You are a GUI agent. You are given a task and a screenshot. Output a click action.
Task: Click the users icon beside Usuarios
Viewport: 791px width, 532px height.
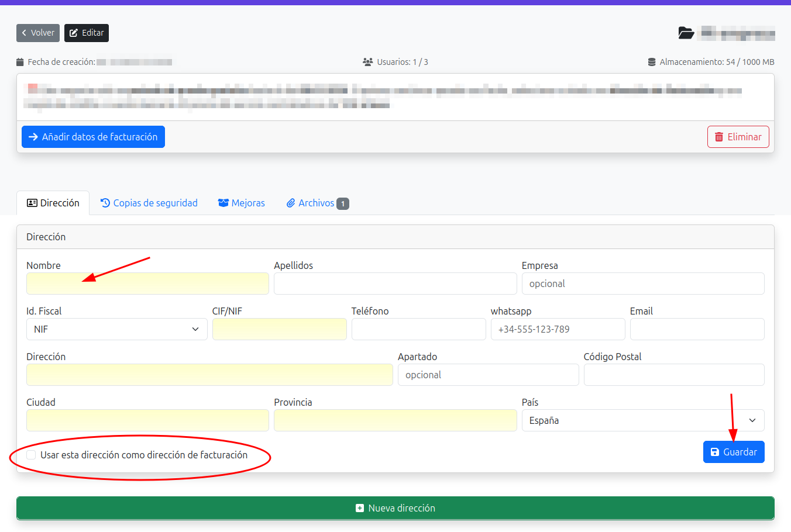click(367, 62)
